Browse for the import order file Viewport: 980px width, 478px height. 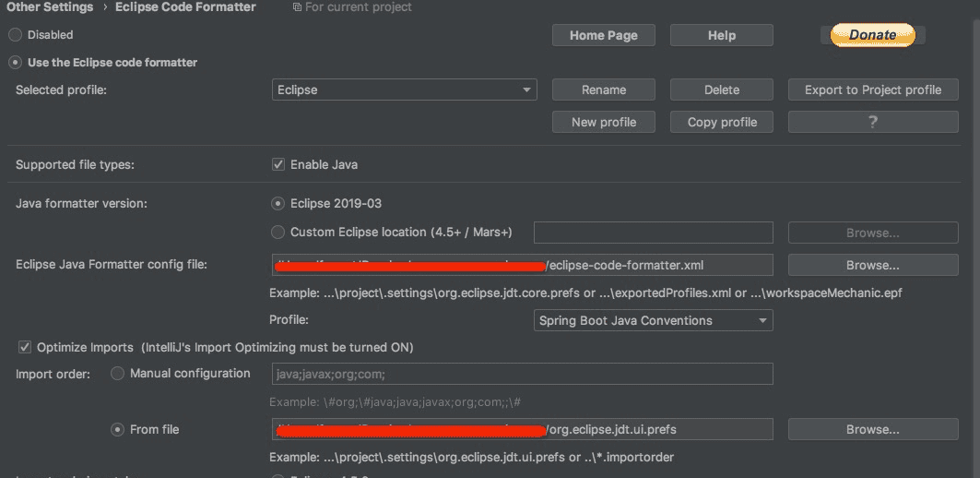click(x=873, y=429)
